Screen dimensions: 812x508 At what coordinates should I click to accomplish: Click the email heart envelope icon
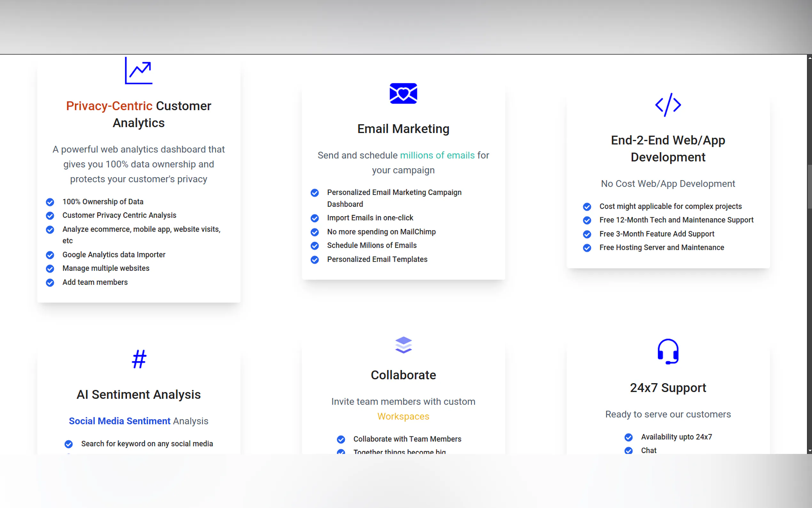pos(403,93)
